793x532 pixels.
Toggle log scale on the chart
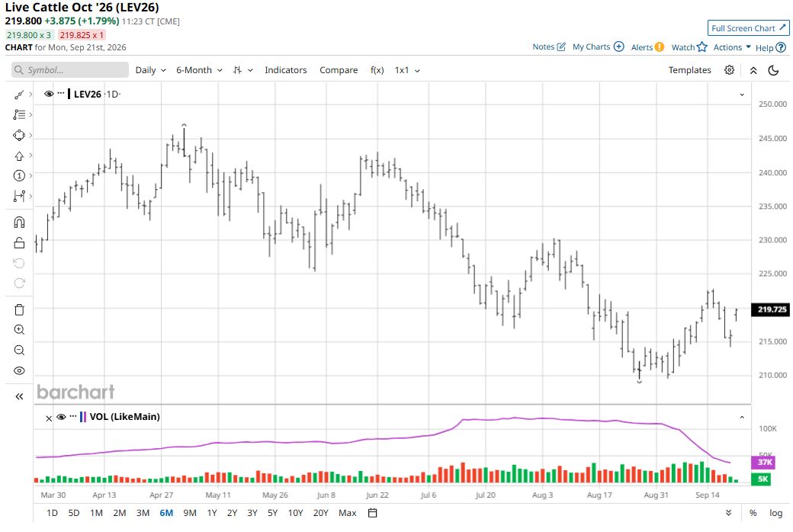tap(775, 513)
